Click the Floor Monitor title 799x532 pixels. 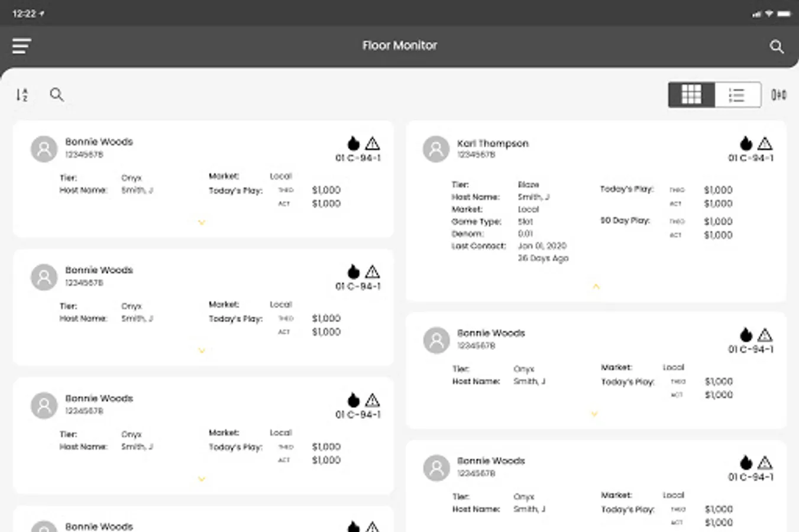[400, 46]
